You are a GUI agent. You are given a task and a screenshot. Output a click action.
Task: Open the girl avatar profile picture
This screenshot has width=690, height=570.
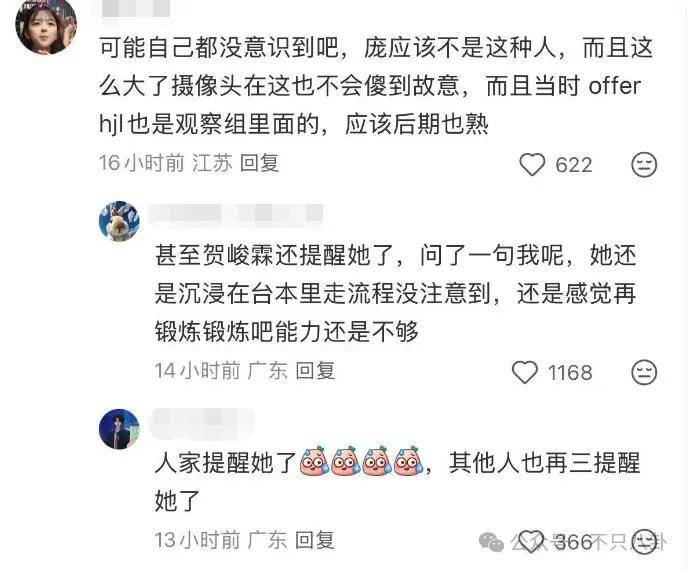coord(46,26)
